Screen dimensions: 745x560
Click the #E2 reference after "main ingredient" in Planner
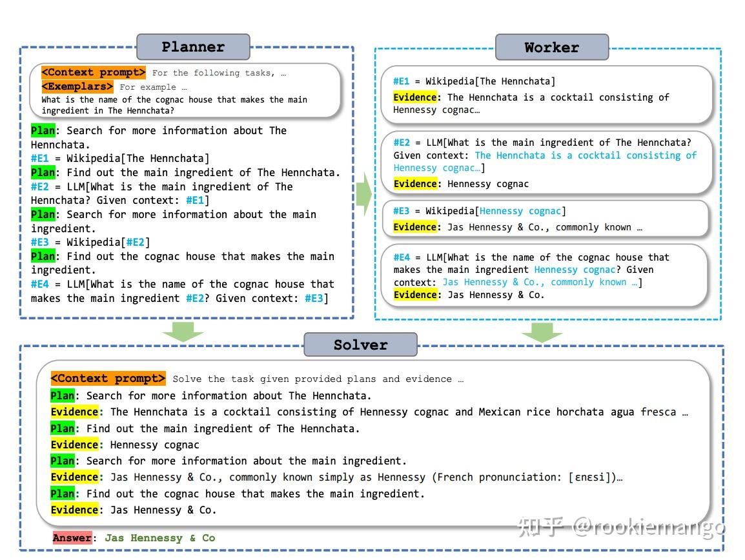pos(195,298)
